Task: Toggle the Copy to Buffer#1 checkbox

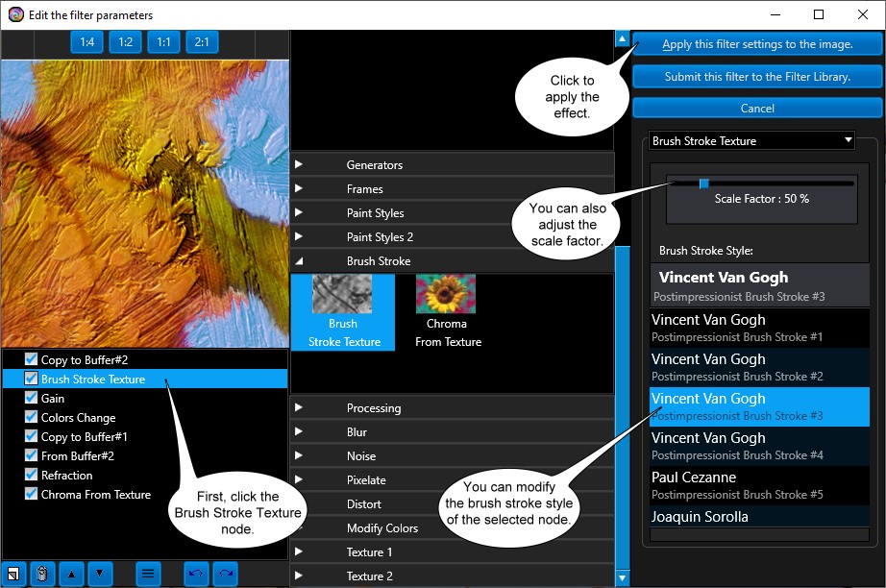Action: (x=31, y=436)
